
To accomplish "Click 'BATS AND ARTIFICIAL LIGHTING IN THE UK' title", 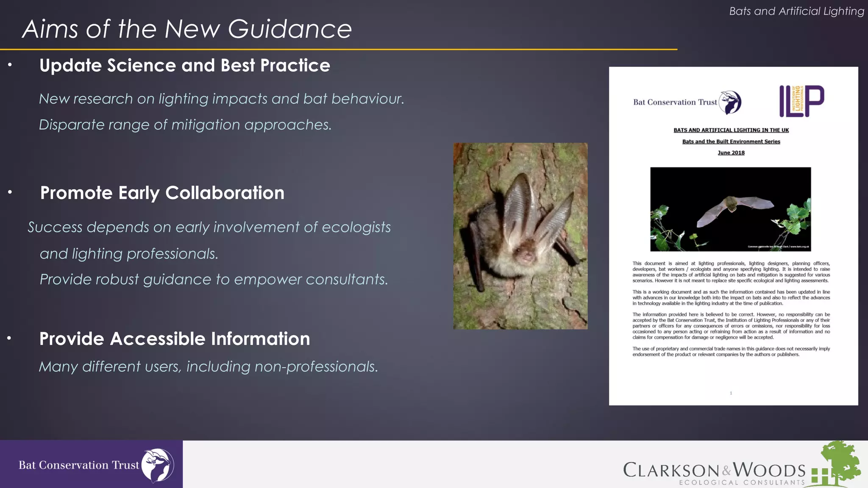I will [x=731, y=130].
